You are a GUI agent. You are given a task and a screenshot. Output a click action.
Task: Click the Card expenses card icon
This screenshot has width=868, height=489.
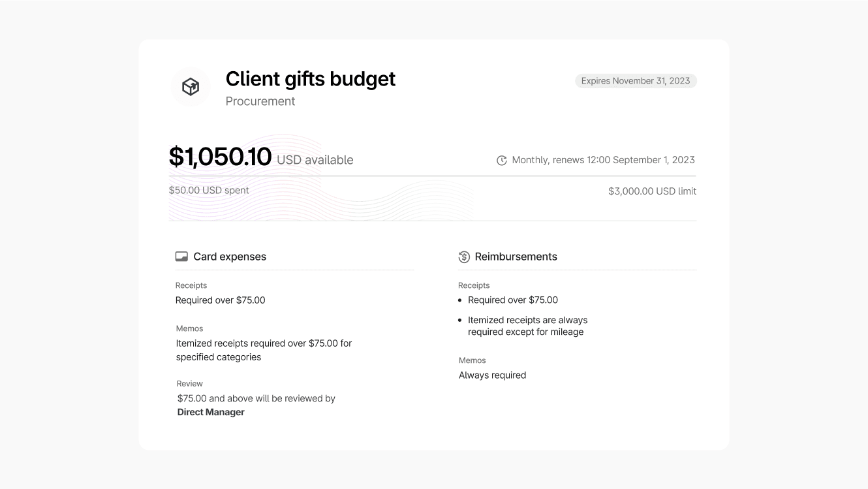(181, 257)
